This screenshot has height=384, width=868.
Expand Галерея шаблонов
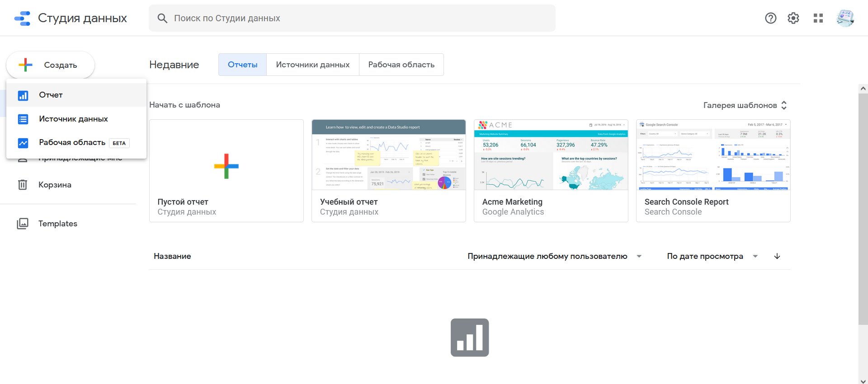click(x=745, y=105)
